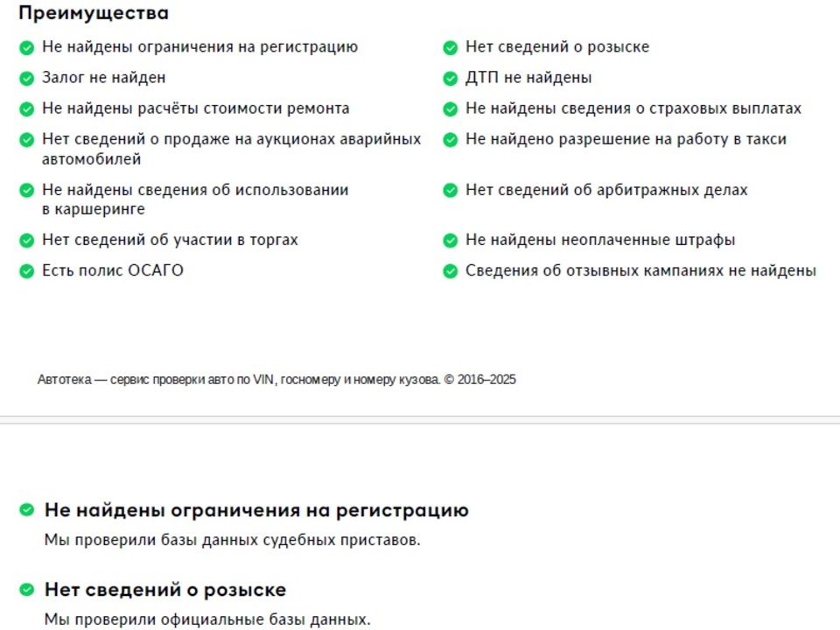Open the "Не найдены сведения о страховых выплатах" item
The image size is (840, 630).
tap(633, 108)
